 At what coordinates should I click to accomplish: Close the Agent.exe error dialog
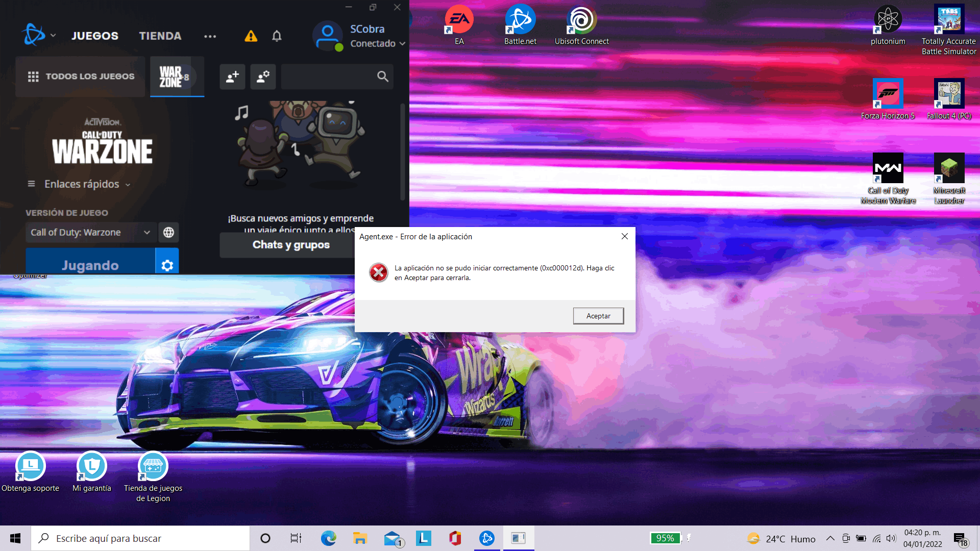tap(624, 236)
